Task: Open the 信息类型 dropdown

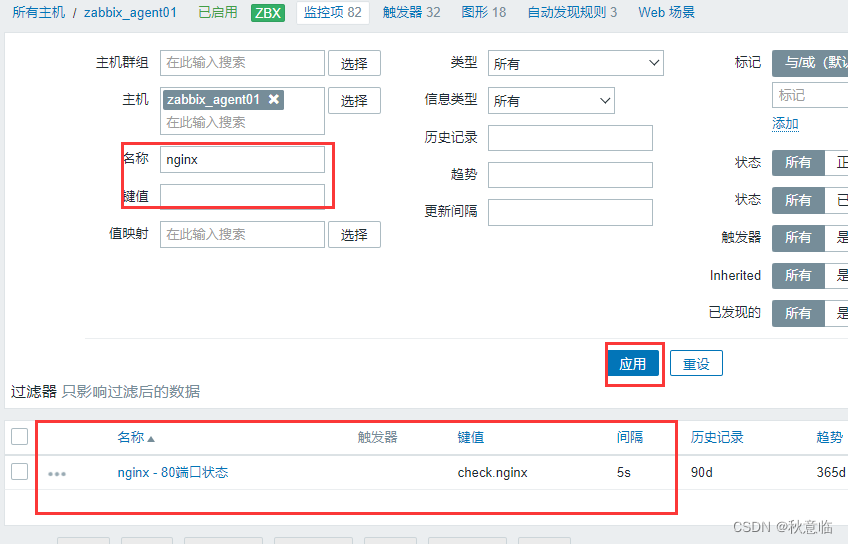Action: [x=551, y=101]
